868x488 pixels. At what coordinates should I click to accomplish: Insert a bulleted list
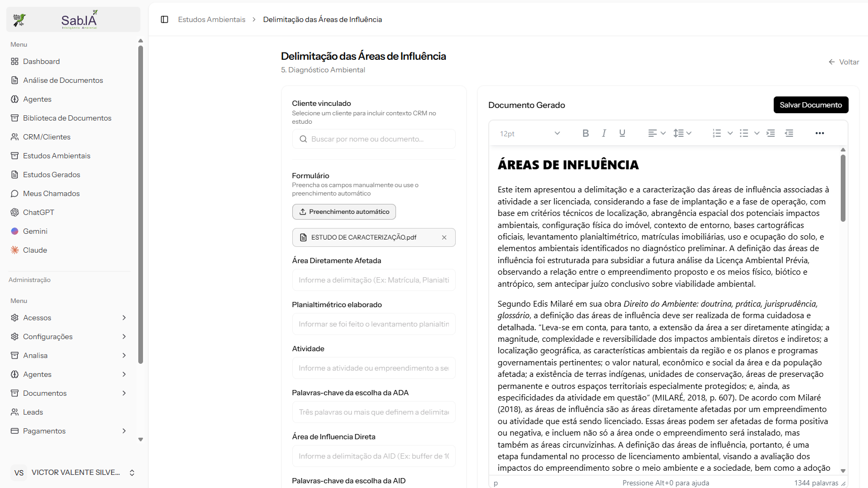(744, 133)
